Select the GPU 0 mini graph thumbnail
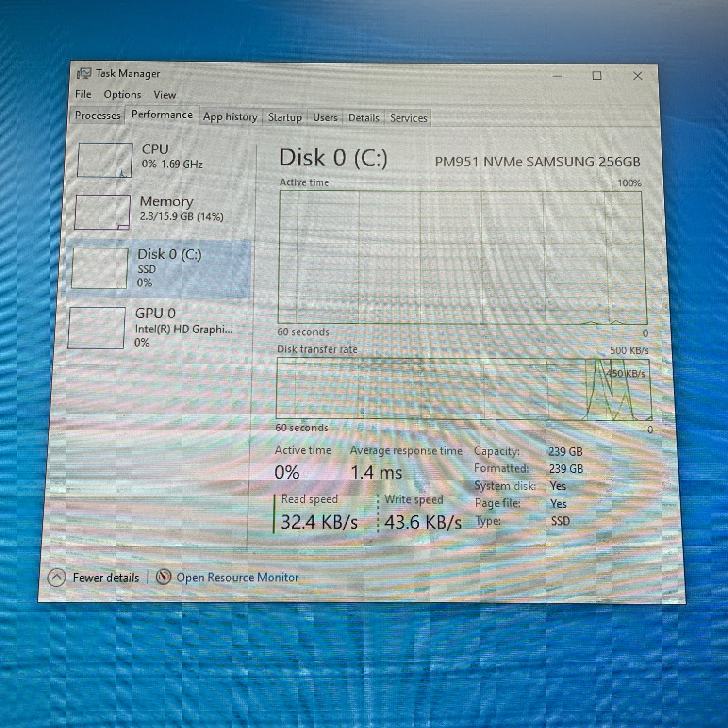728x728 pixels. pyautogui.click(x=97, y=328)
